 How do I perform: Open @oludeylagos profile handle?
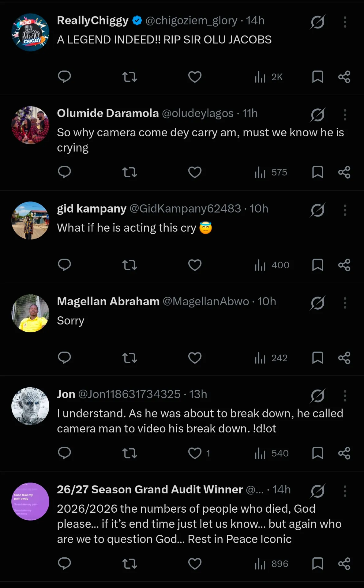click(x=197, y=113)
